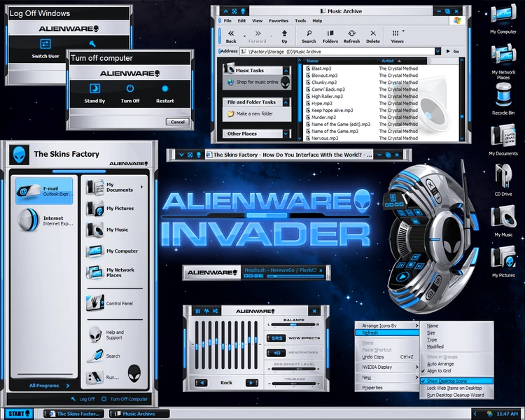Screen dimensions: 525x420
Task: Open the Help menu in Music Archive
Action: click(317, 21)
